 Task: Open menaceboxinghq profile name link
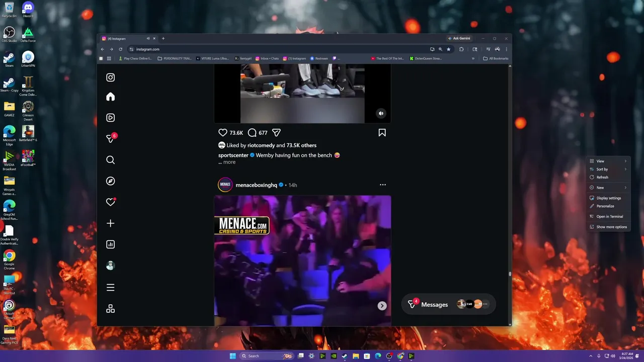click(256, 185)
